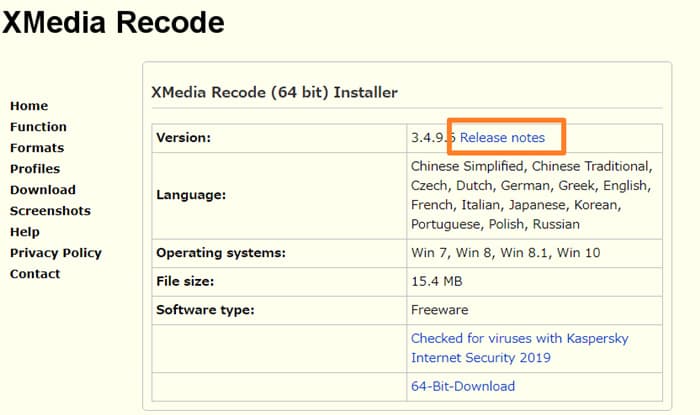Start the 64-Bit-Download link
700x415 pixels.
[x=463, y=386]
